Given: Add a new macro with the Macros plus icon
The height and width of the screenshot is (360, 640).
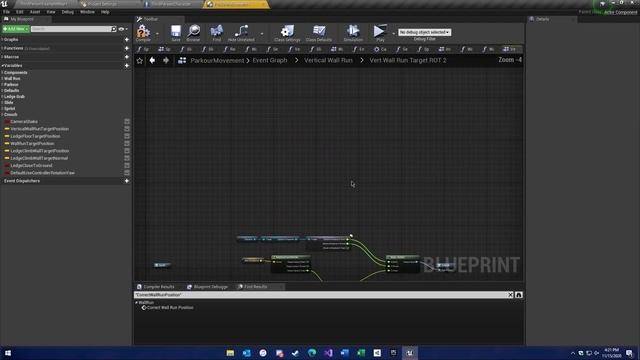Looking at the screenshot, I should click(x=127, y=57).
